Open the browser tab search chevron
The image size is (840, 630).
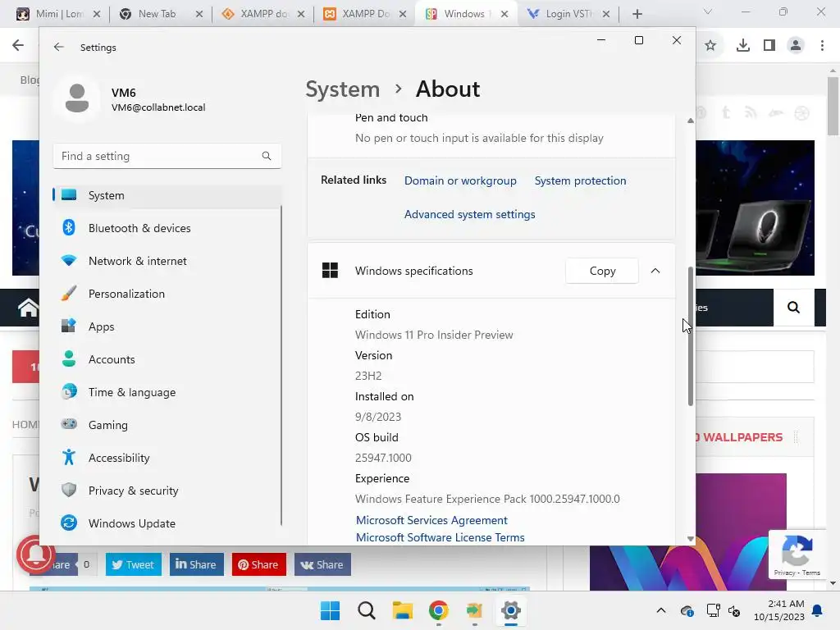pyautogui.click(x=708, y=11)
